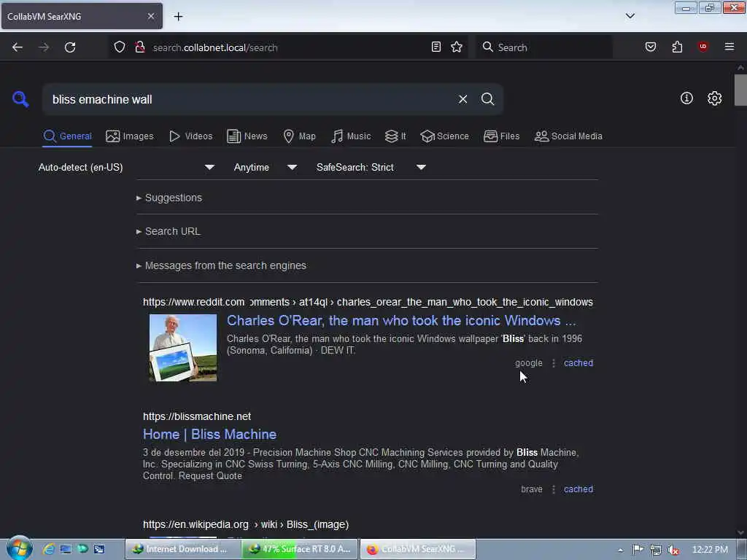Click the page vertical scrollbar thumb
Image resolution: width=747 pixels, height=560 pixels.
coord(740,90)
